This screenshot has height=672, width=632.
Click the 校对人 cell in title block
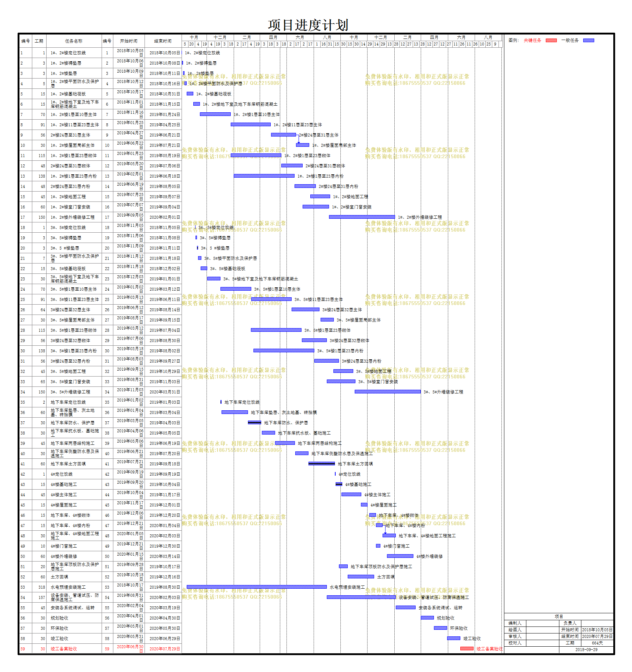pos(515,643)
